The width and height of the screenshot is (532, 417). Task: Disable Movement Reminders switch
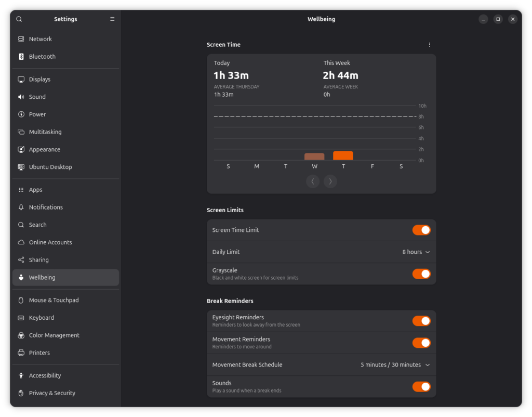click(x=421, y=343)
